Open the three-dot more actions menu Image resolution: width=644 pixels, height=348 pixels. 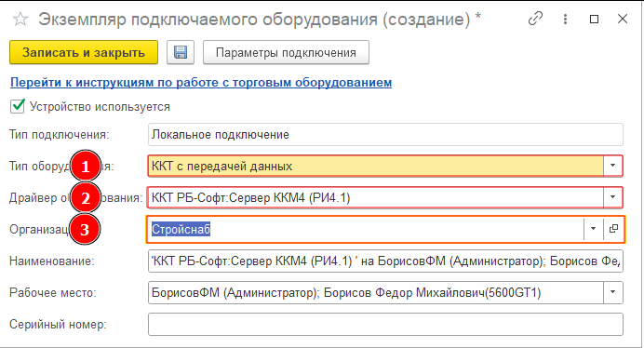tap(566, 19)
